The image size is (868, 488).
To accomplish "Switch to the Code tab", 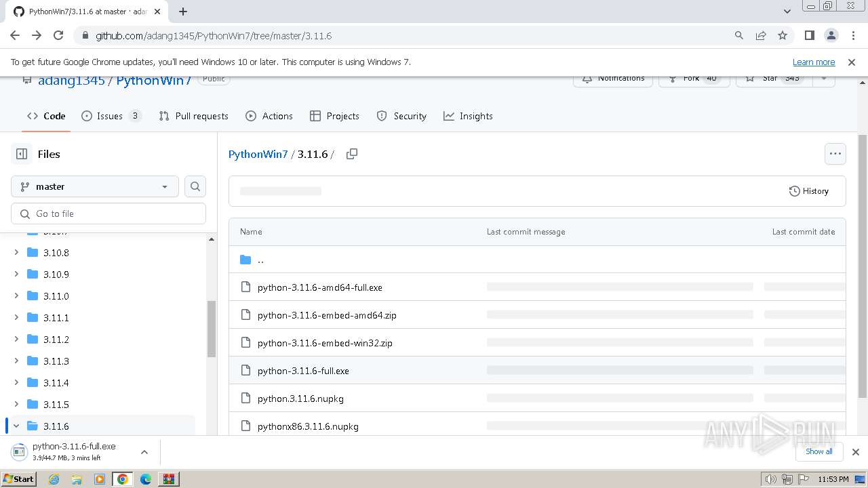I will tap(46, 116).
